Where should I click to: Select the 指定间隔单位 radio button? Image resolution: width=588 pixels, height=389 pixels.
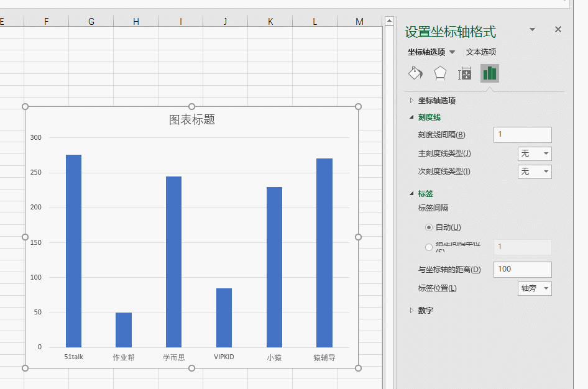pyautogui.click(x=428, y=247)
